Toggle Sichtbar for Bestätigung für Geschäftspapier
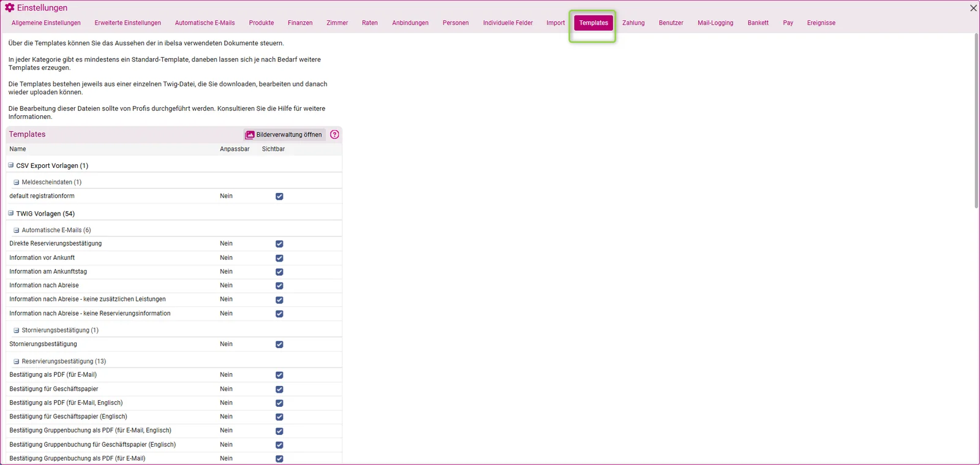The width and height of the screenshot is (980, 465). (279, 390)
